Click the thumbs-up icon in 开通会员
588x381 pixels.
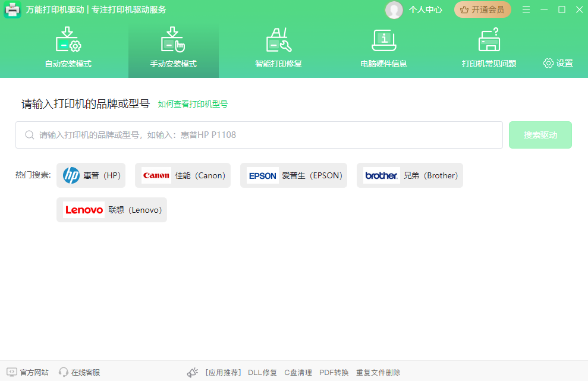464,10
